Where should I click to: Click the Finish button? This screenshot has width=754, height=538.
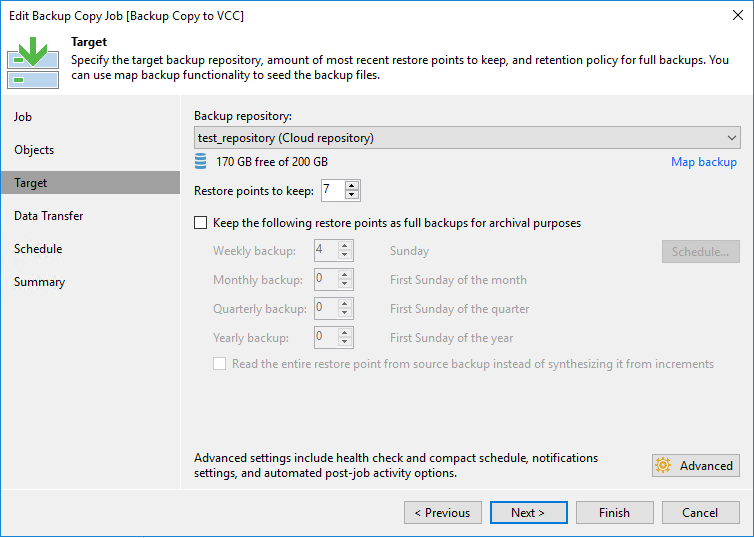(615, 513)
